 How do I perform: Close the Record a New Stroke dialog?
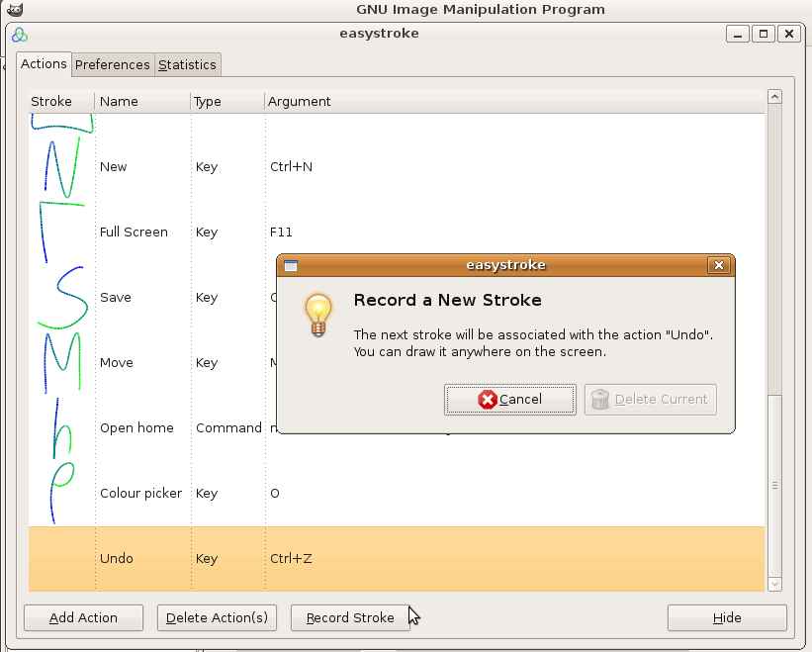pyautogui.click(x=719, y=266)
